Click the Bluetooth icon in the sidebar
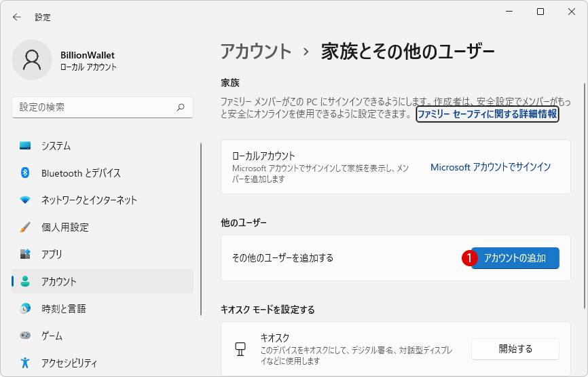This screenshot has height=377, width=588. pyautogui.click(x=25, y=173)
